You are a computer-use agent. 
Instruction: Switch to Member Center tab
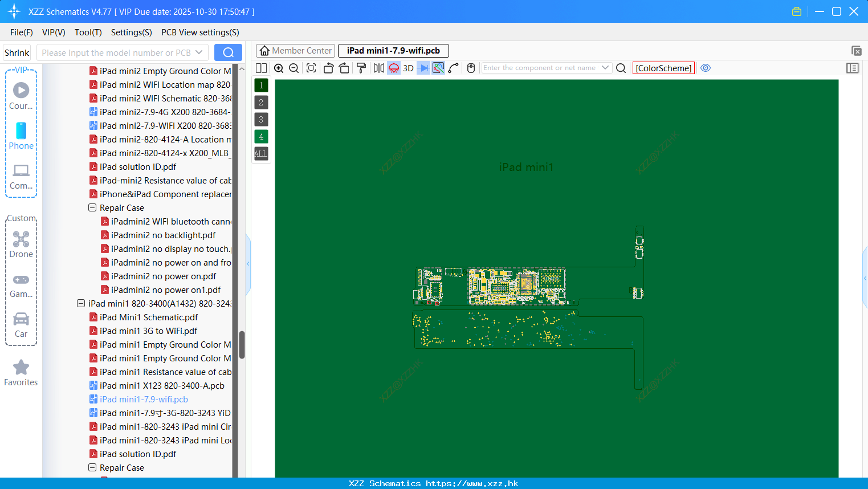(x=295, y=51)
